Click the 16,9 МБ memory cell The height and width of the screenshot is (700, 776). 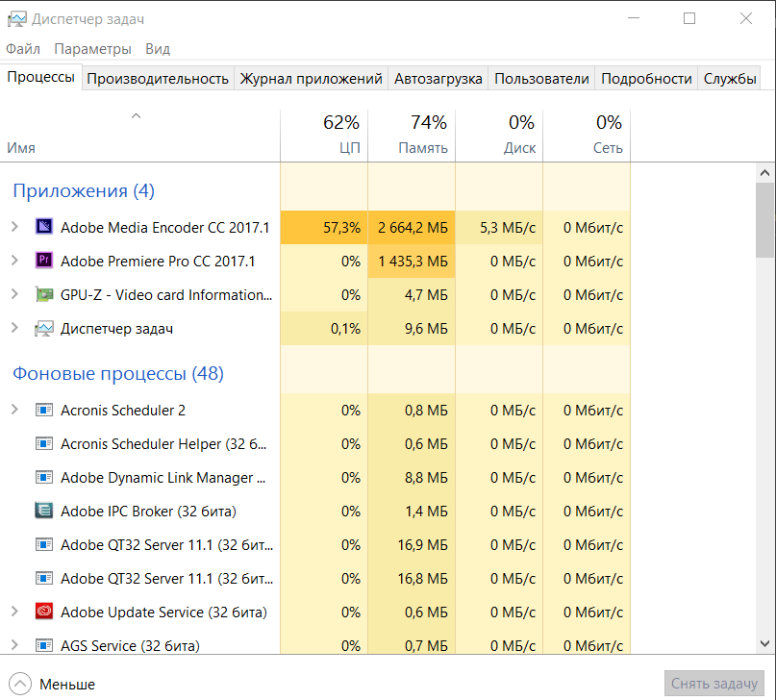point(412,544)
